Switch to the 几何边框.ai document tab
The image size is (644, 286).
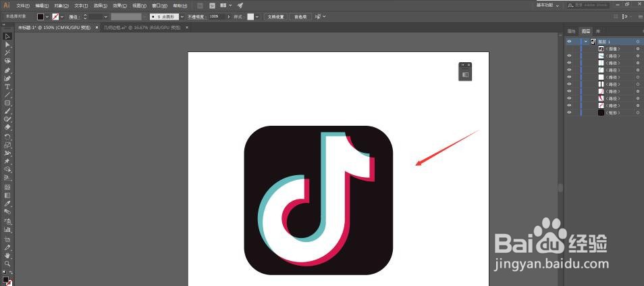142,28
